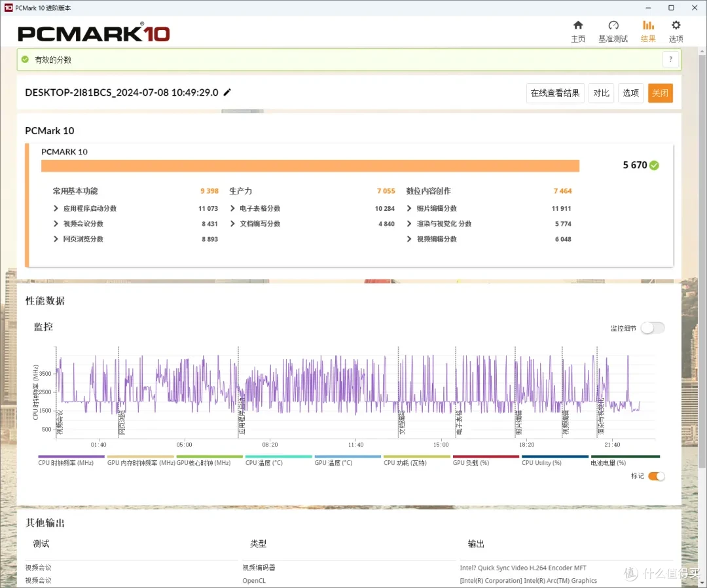This screenshot has width=707, height=588.
Task: Click the 文档编写 marker in chart
Action: coord(402,422)
